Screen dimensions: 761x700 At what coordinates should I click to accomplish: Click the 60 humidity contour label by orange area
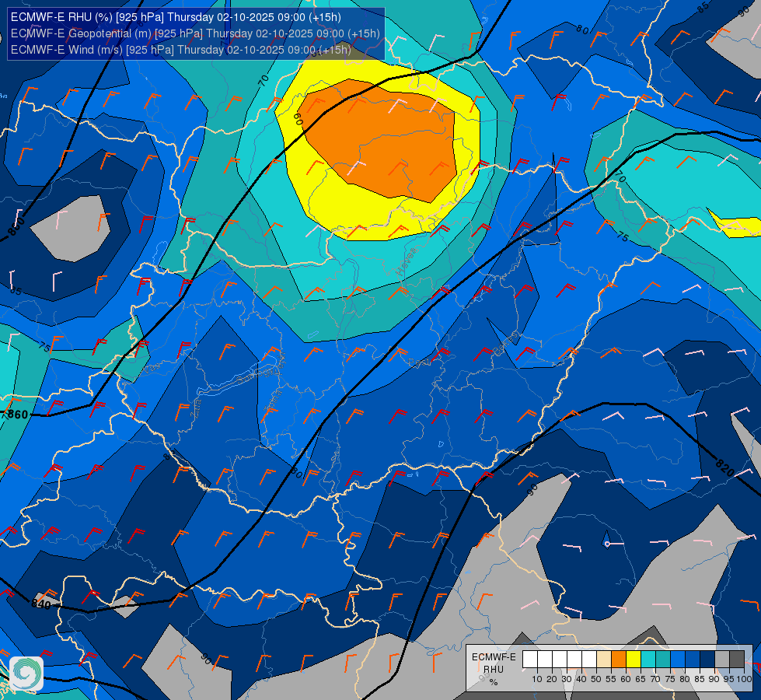point(298,118)
